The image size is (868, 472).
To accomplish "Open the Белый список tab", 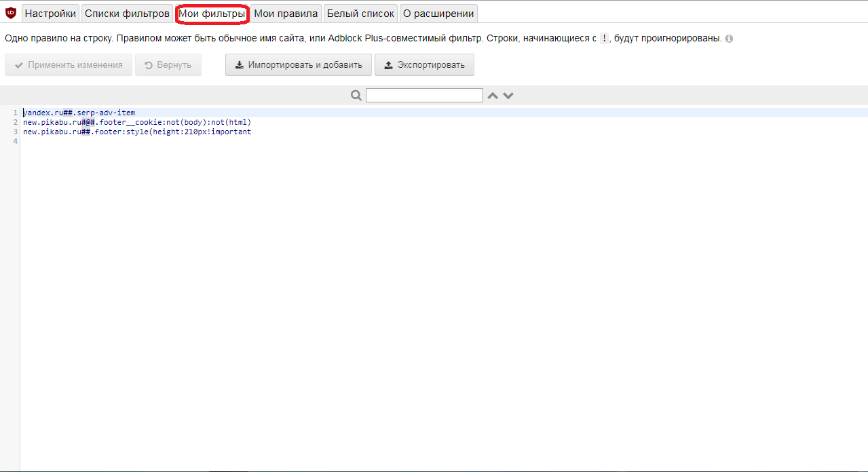I will 360,14.
